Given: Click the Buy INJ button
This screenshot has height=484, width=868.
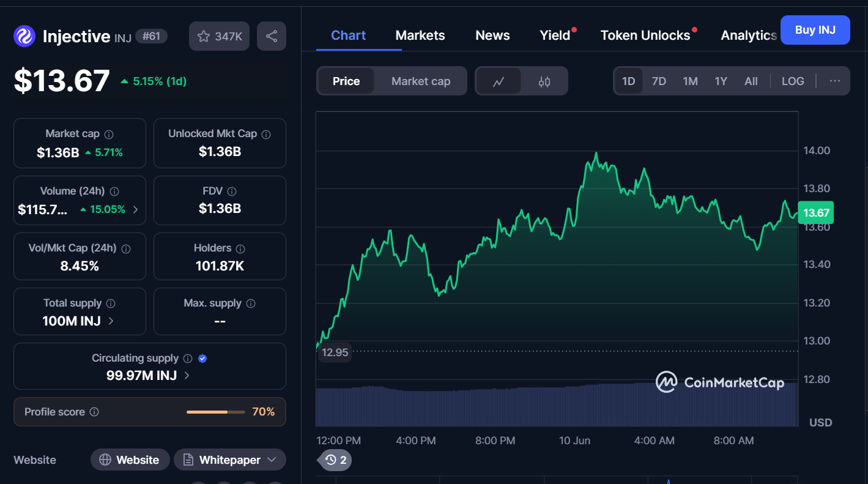Looking at the screenshot, I should pyautogui.click(x=815, y=30).
